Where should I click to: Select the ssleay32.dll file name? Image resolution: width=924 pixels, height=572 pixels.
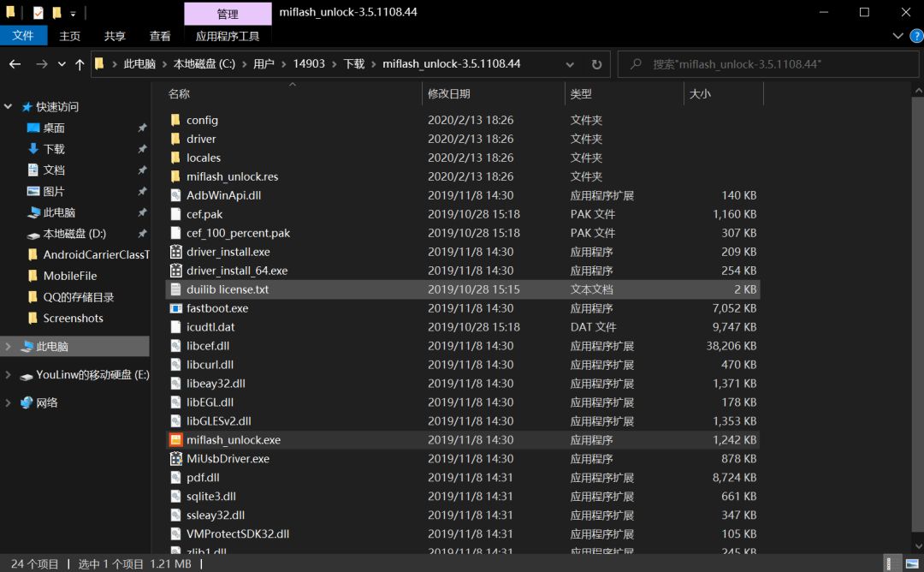click(216, 515)
